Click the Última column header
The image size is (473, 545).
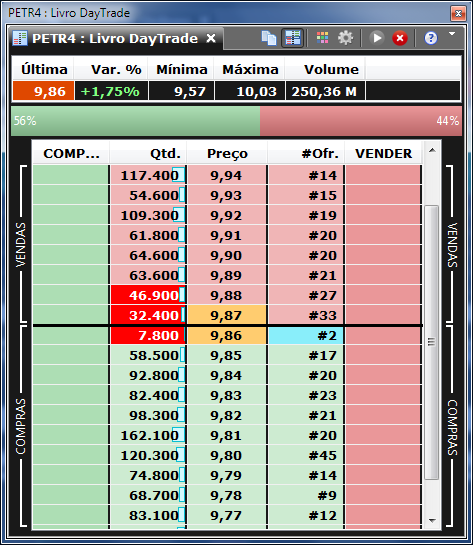pos(43,69)
